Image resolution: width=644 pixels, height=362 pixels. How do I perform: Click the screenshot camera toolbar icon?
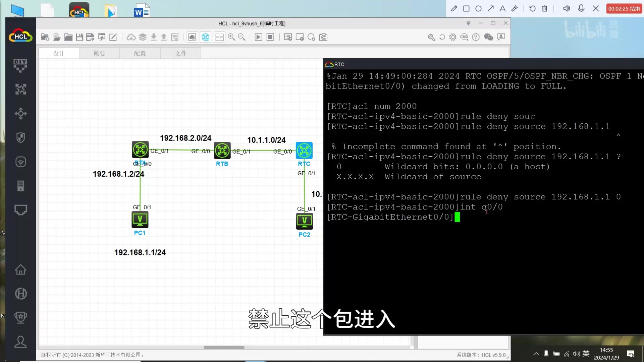[x=323, y=37]
